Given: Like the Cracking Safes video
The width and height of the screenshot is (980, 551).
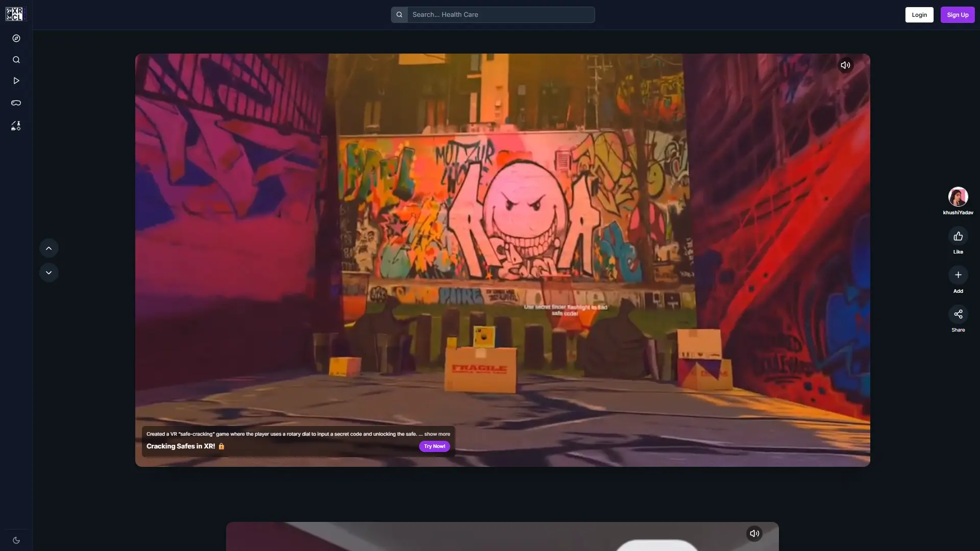Looking at the screenshot, I should pyautogui.click(x=958, y=236).
